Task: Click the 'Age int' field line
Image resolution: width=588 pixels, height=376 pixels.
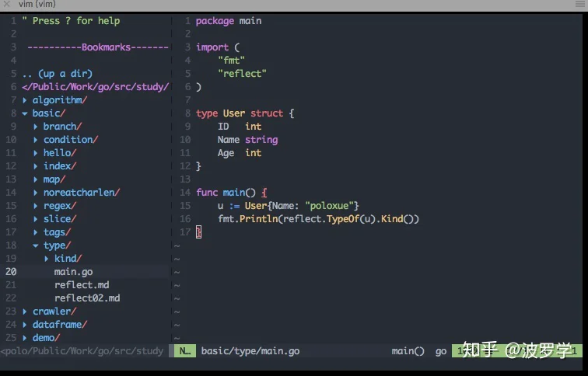Action: click(240, 153)
